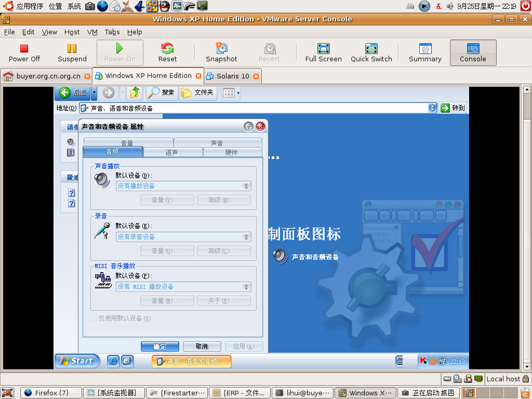The width and height of the screenshot is (532, 399).
Task: Expand the back button history arrow
Action: click(94, 92)
